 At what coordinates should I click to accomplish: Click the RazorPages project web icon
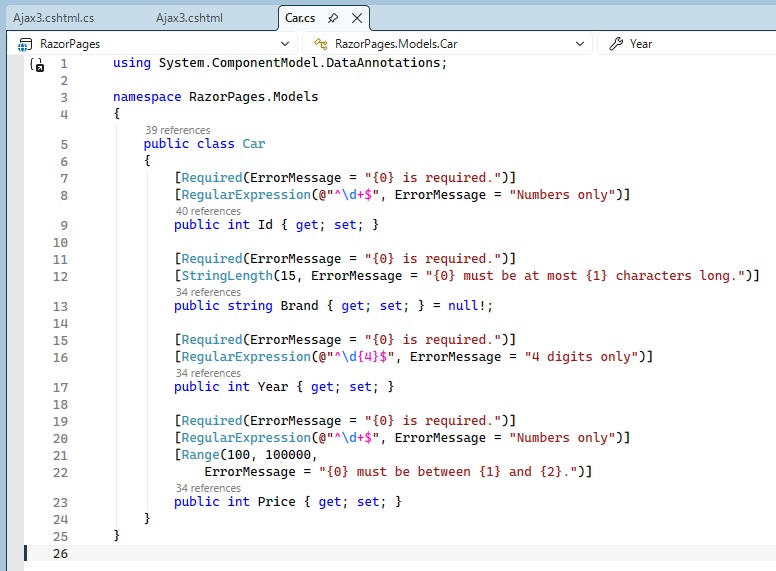(x=25, y=45)
